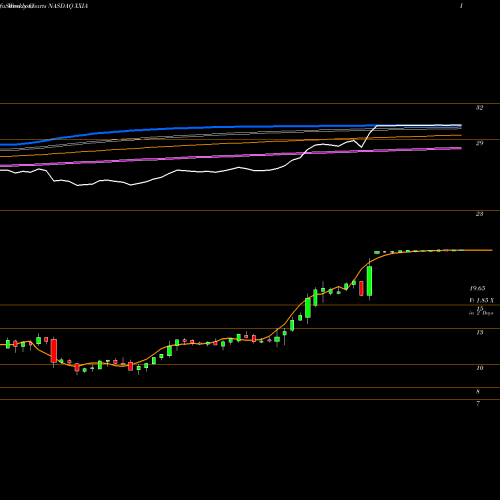Viewport: 500px width, 500px height.
Task: Click the 10 price axis label
Action: [x=479, y=368]
